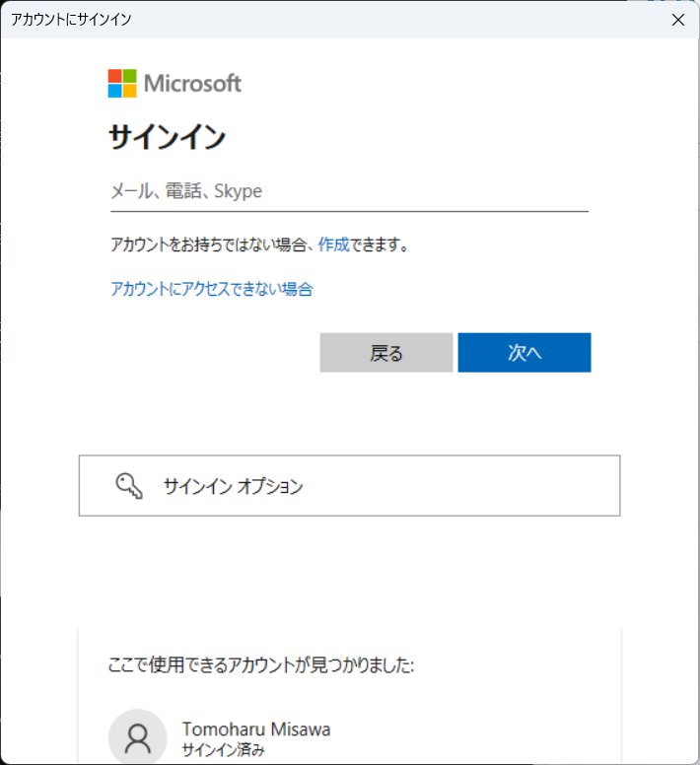Go back with the 戻る button
The height and width of the screenshot is (765, 700).
point(386,353)
